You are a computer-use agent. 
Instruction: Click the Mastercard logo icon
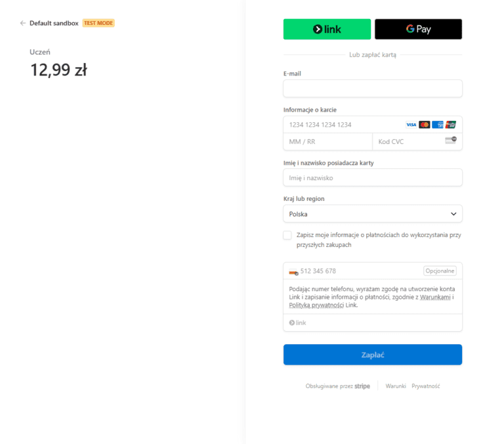pos(424,125)
